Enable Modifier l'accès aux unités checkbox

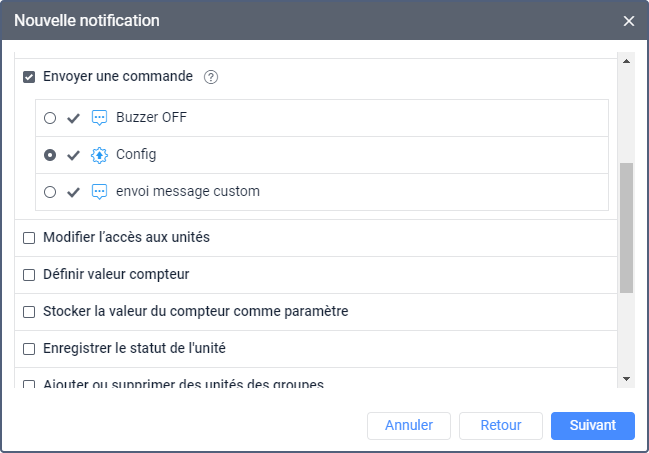click(29, 238)
